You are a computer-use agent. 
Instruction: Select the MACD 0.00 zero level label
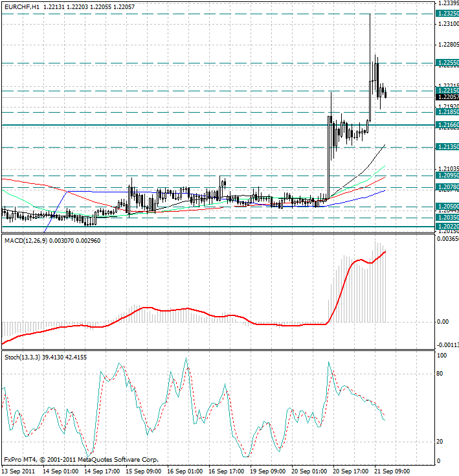[443, 322]
